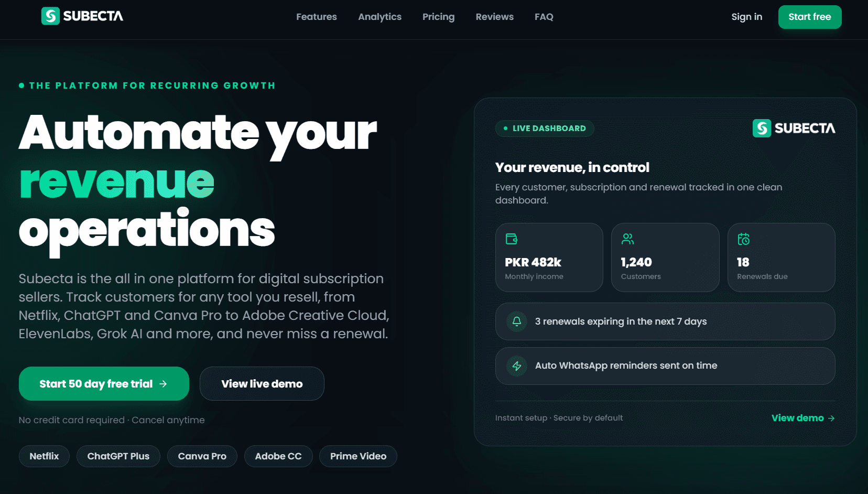Click the Start free button in the header

click(810, 17)
